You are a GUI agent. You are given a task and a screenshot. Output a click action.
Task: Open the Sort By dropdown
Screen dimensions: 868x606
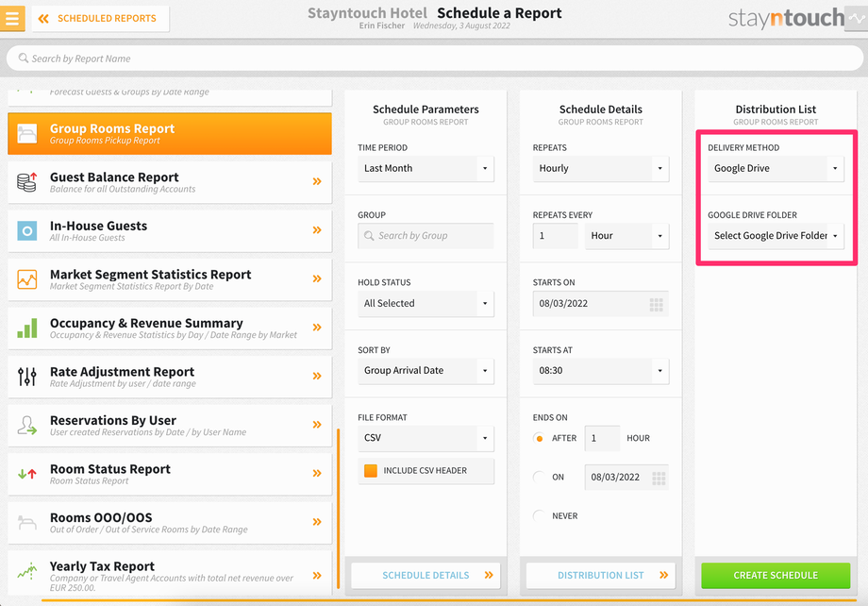426,371
